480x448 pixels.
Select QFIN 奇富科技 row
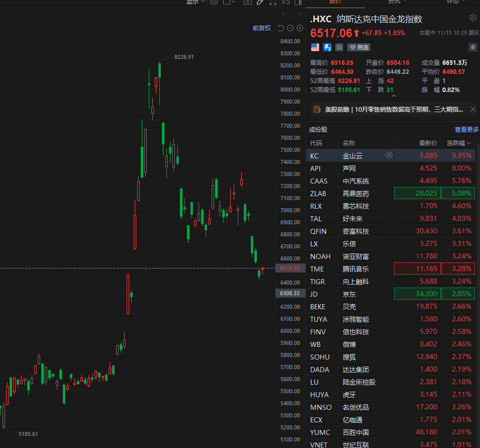pos(391,231)
